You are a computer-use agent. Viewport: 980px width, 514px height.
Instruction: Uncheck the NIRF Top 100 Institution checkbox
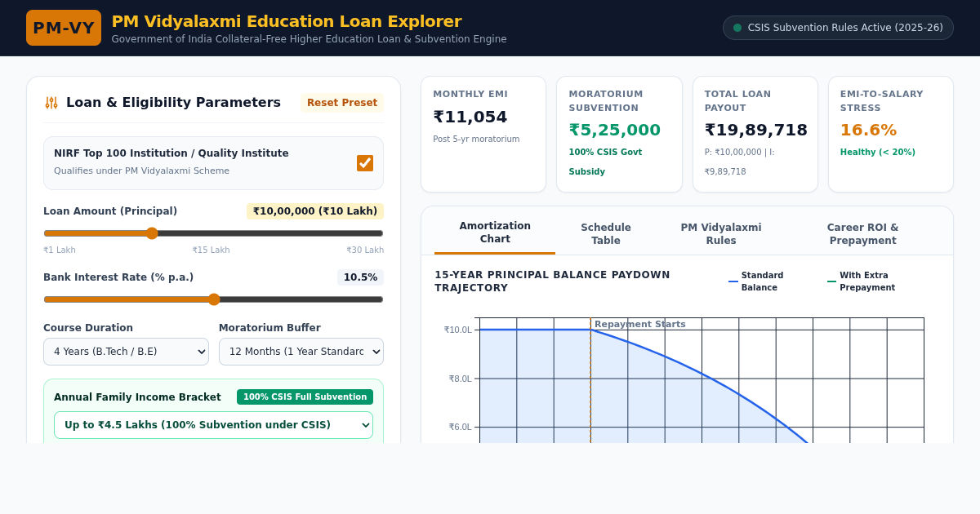pyautogui.click(x=365, y=163)
